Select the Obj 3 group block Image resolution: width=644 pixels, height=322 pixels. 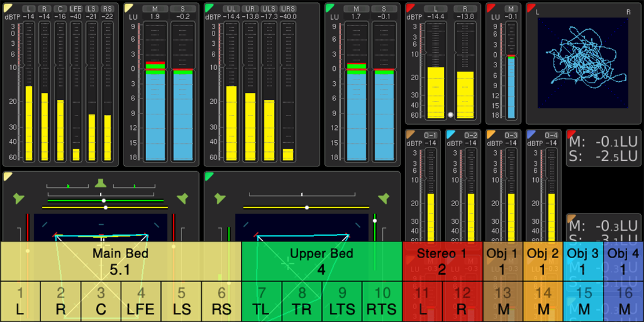pyautogui.click(x=583, y=261)
